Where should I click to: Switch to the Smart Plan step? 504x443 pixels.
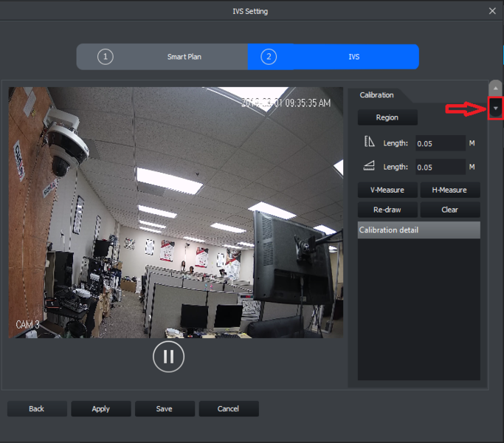tap(184, 57)
